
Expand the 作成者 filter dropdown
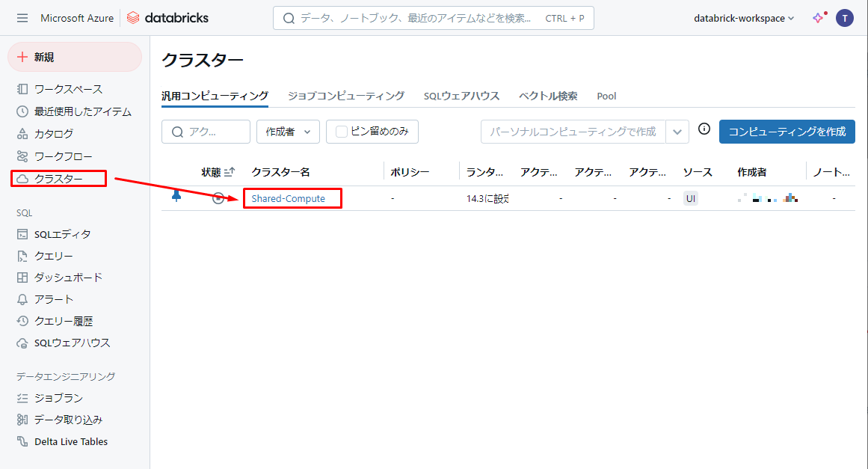pos(288,132)
